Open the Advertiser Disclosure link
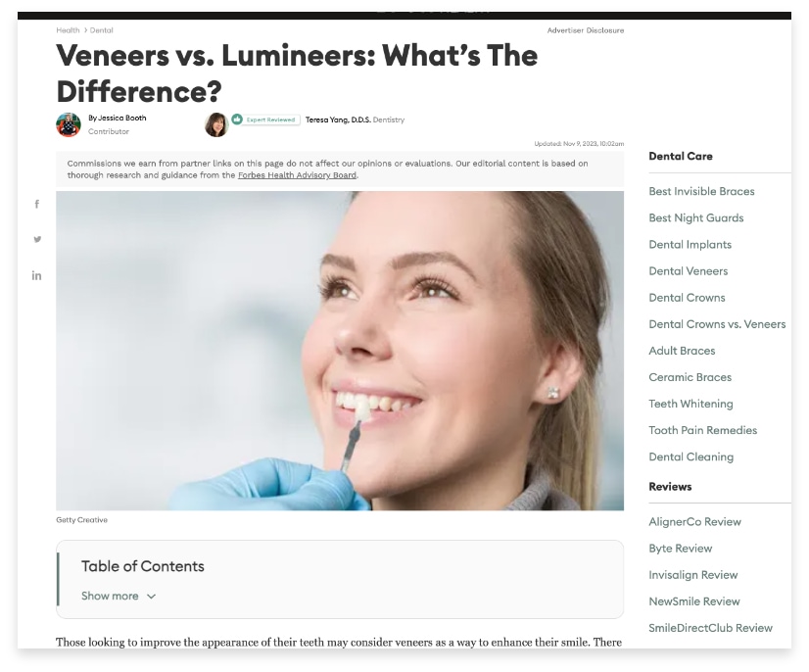 click(x=586, y=30)
